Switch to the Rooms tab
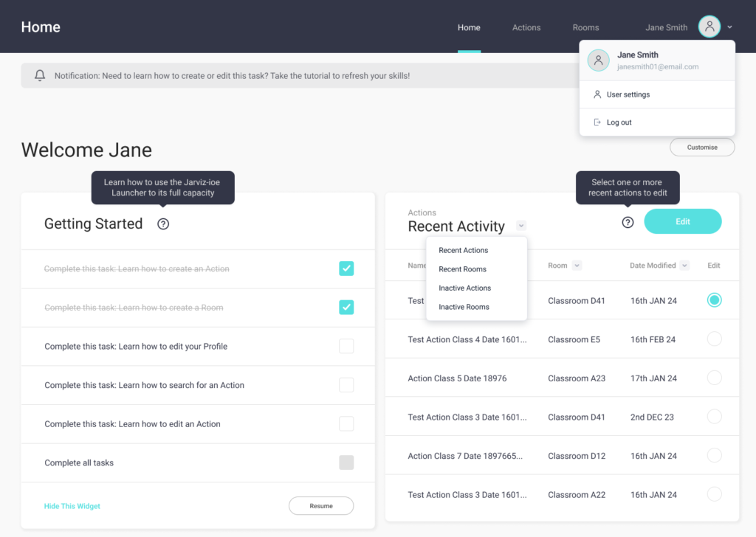The height and width of the screenshot is (537, 756). click(x=585, y=27)
